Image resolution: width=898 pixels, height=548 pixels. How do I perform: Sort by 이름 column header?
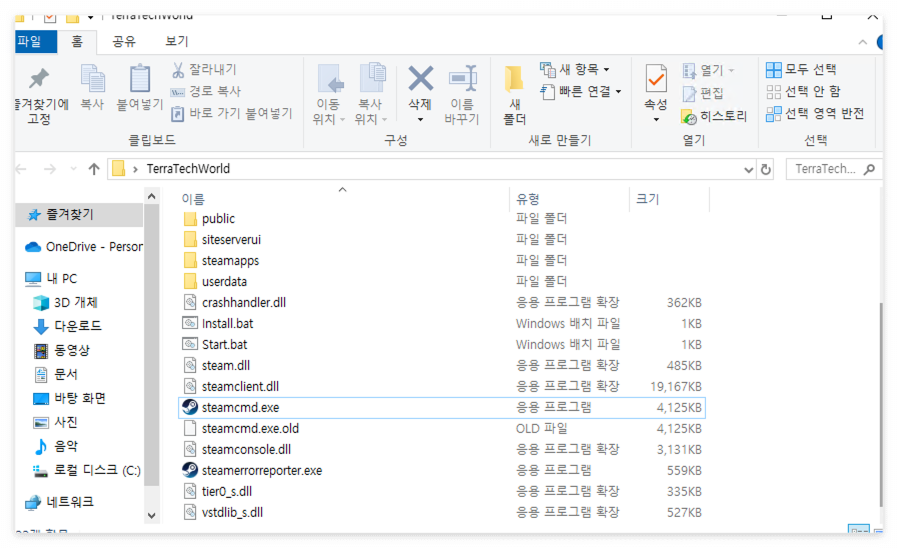pos(193,199)
